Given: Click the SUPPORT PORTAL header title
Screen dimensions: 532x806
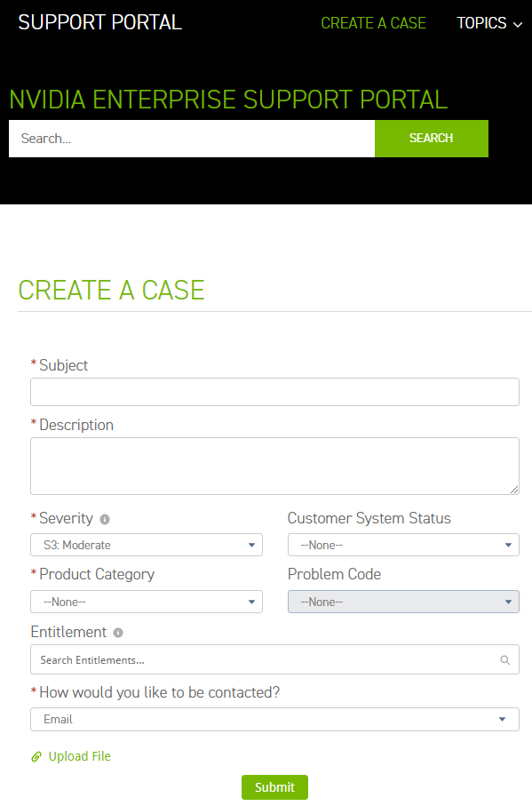Looking at the screenshot, I should click(x=100, y=22).
